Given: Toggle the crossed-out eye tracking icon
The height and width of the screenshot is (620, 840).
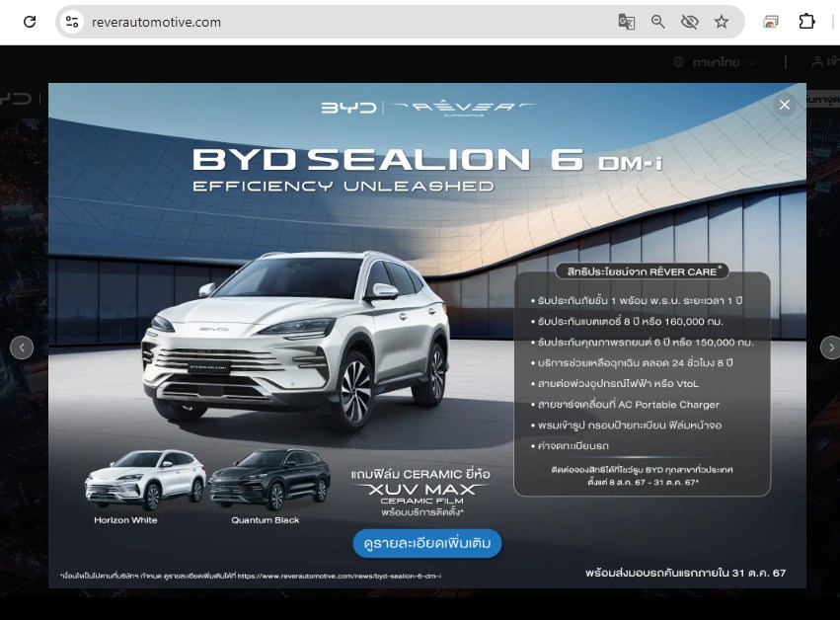Looking at the screenshot, I should pos(689,22).
